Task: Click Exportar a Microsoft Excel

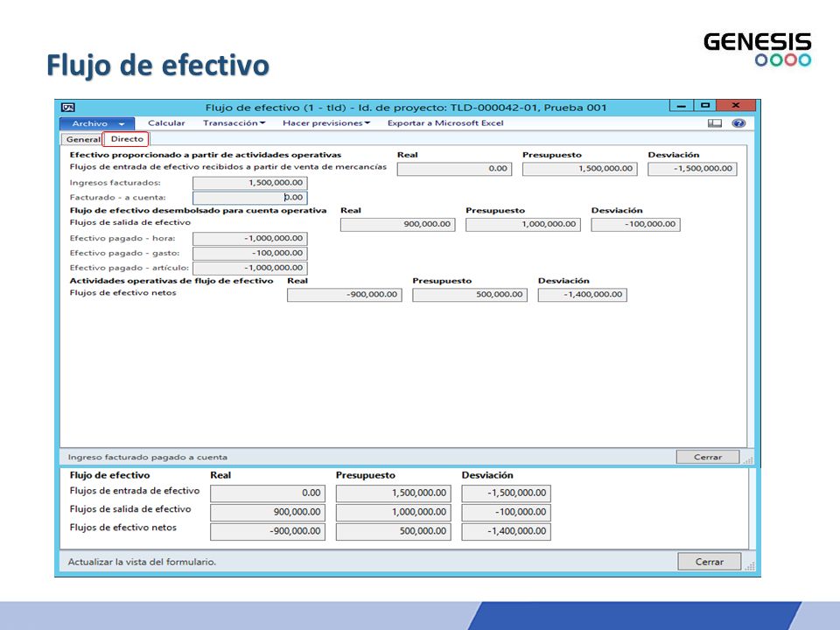Action: point(445,123)
